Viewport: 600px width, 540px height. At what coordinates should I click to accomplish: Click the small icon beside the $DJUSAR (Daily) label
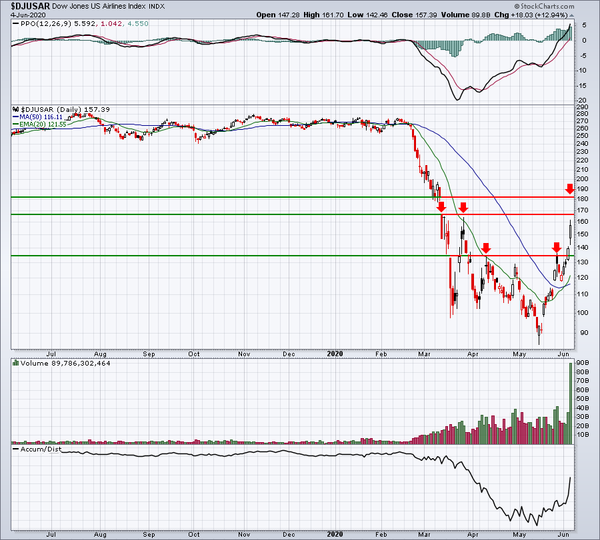(x=13, y=106)
